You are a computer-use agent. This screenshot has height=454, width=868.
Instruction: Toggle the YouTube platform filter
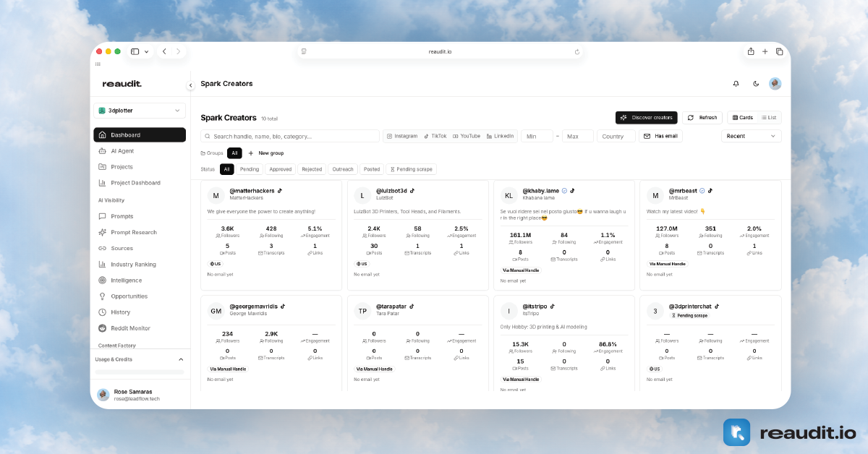point(467,136)
